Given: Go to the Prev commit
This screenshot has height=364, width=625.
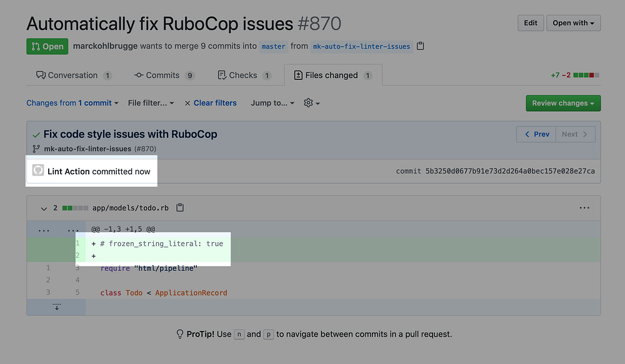Looking at the screenshot, I should [537, 134].
